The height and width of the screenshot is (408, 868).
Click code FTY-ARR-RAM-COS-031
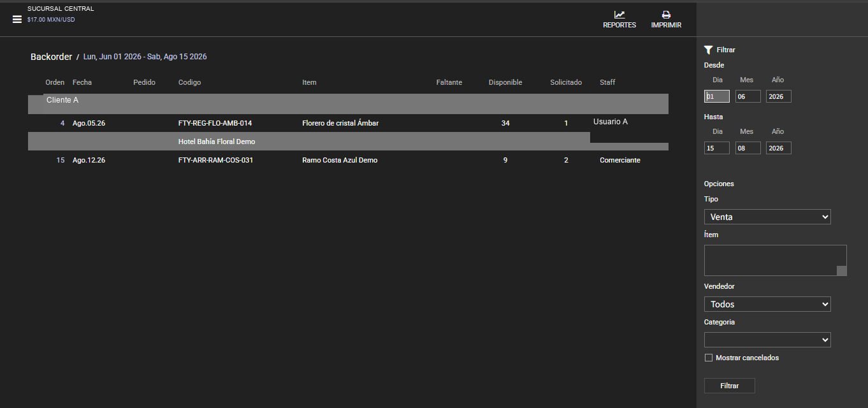point(215,160)
